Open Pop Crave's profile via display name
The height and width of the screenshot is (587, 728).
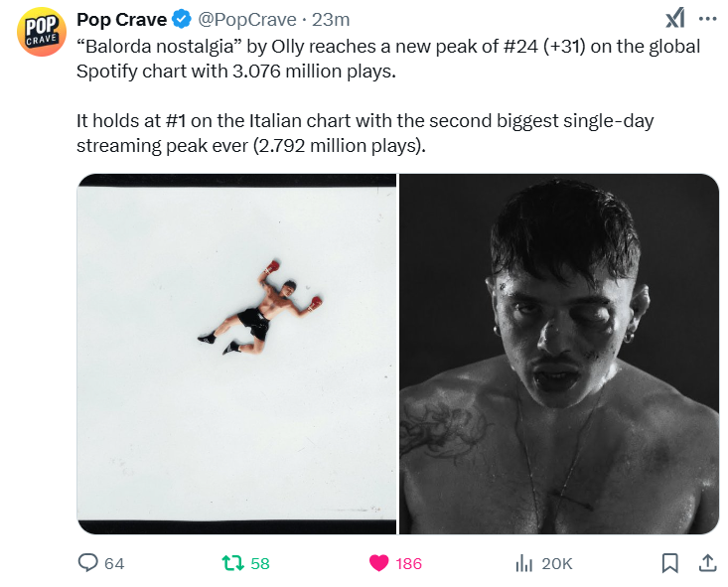[121, 19]
